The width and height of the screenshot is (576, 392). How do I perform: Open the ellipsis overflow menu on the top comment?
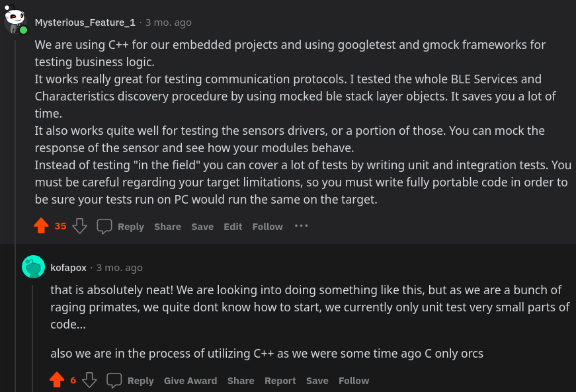pos(301,226)
